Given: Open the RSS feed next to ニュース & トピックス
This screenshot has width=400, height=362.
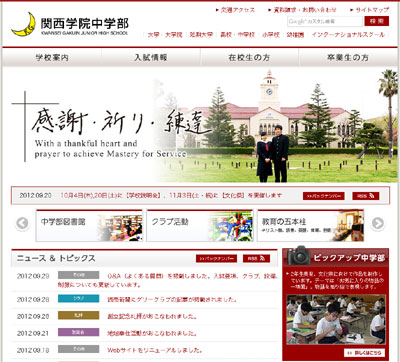Looking at the screenshot, I should pyautogui.click(x=256, y=258).
